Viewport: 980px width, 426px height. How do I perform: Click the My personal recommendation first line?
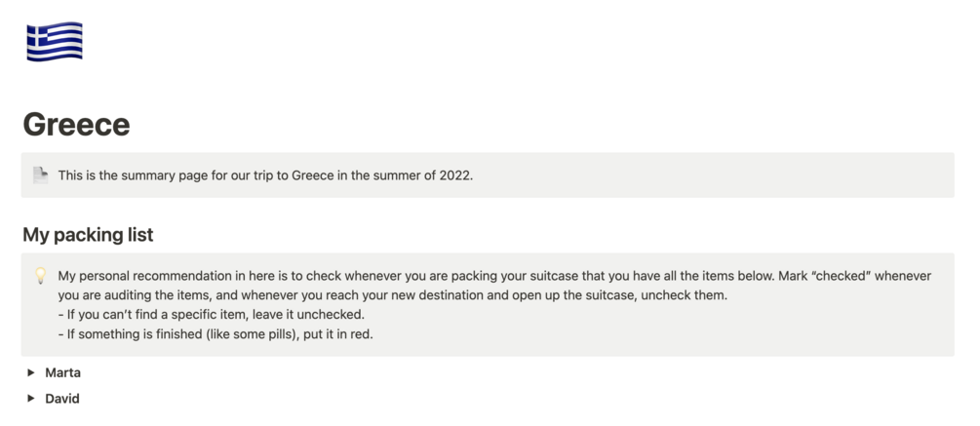click(494, 276)
